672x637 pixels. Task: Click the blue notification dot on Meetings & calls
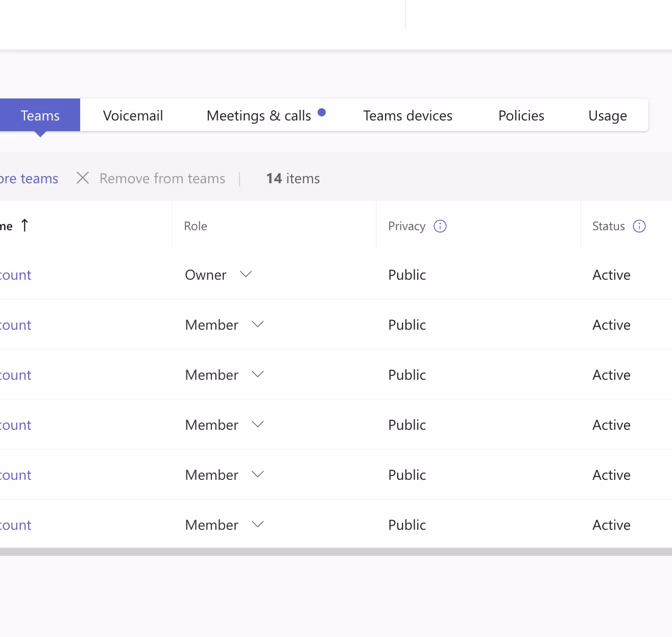click(322, 112)
